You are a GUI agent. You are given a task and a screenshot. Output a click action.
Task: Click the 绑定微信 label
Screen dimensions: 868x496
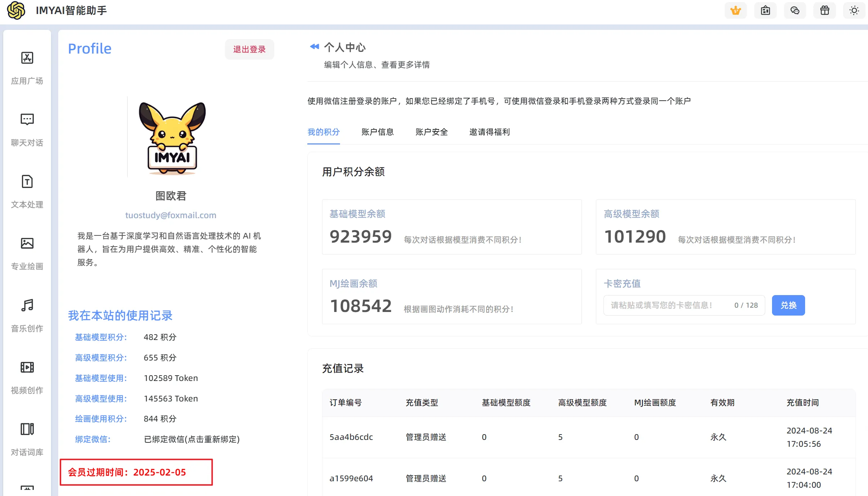[x=93, y=439]
